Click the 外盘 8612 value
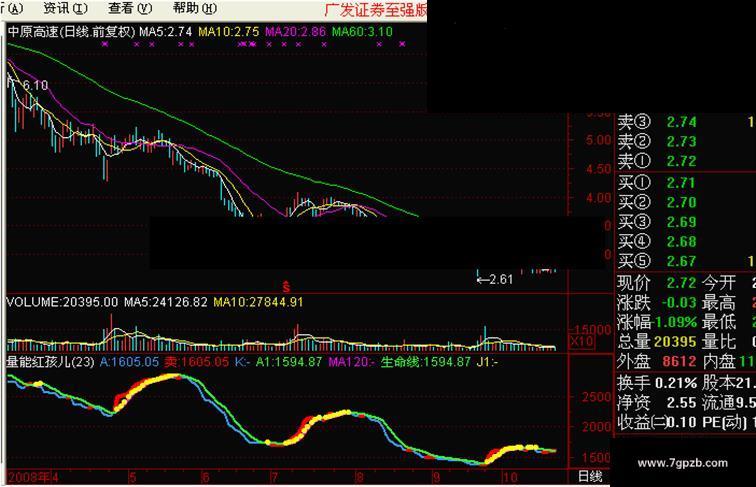Viewport: 756px width, 487px height. (x=679, y=361)
